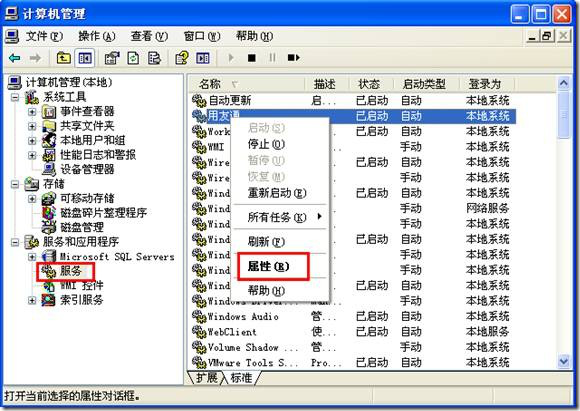
Task: Click the Start service play button
Action: [231, 58]
